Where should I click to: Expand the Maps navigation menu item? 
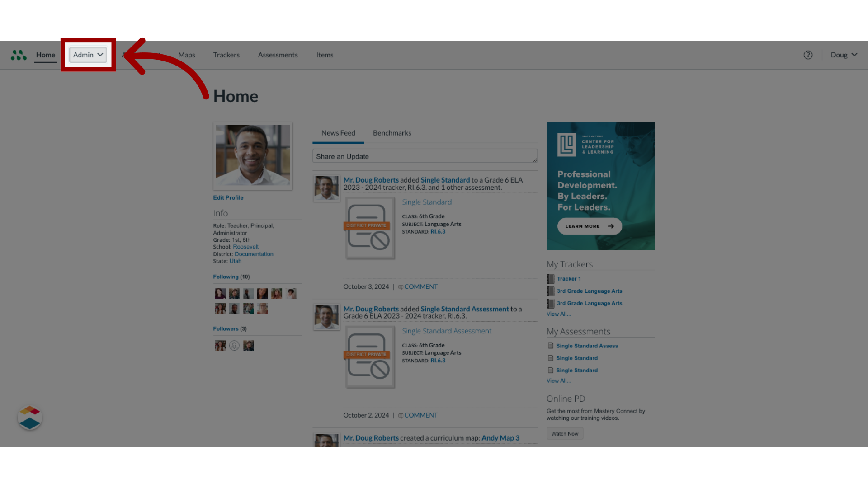click(187, 54)
